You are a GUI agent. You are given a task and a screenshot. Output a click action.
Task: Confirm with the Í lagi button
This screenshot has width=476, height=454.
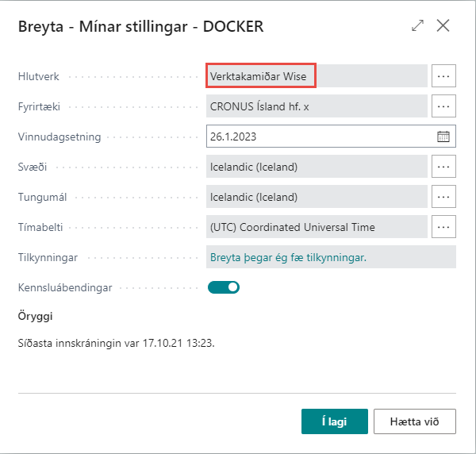point(334,421)
